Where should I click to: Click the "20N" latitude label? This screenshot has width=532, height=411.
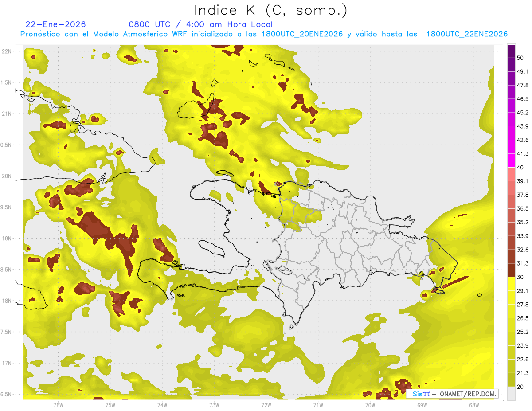(x=7, y=176)
